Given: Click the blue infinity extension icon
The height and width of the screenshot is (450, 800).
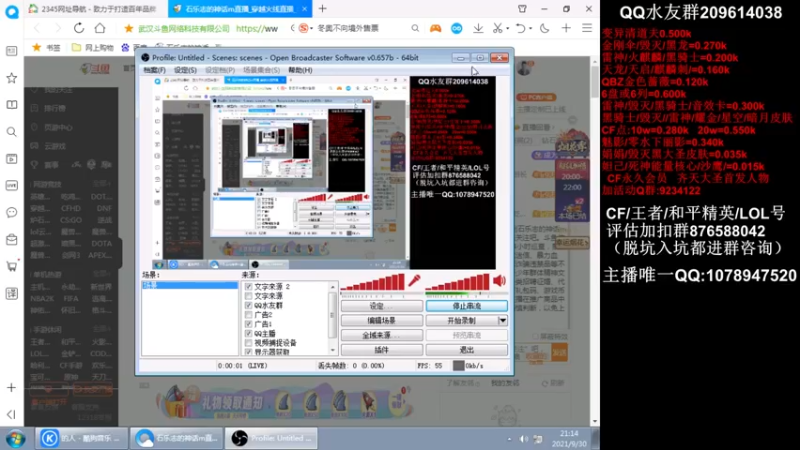Looking at the screenshot, I should (x=457, y=29).
